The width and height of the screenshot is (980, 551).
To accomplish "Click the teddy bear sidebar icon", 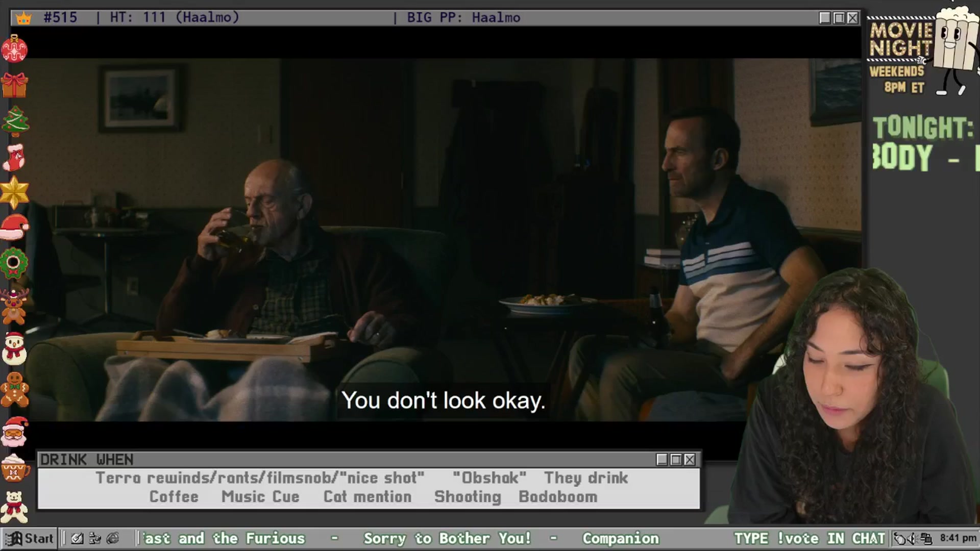I will [x=14, y=506].
